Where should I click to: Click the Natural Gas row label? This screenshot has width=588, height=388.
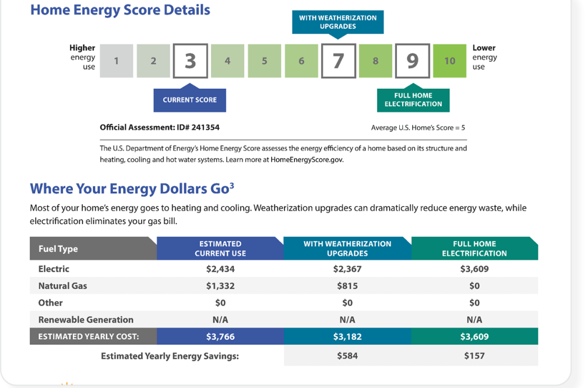pos(63,286)
